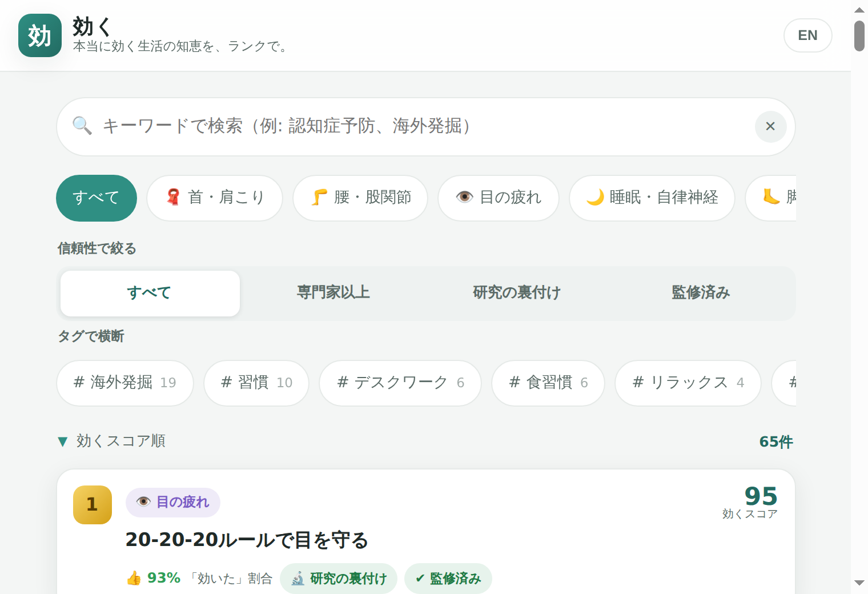Click the 信頼性で絞る heading
Image resolution: width=868 pixels, height=594 pixels.
click(97, 248)
